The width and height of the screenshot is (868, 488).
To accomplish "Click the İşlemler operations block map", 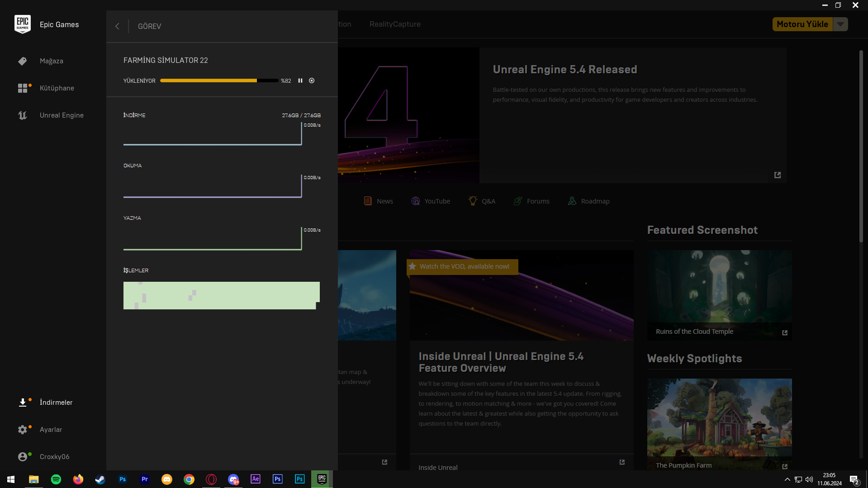I will 222,295.
